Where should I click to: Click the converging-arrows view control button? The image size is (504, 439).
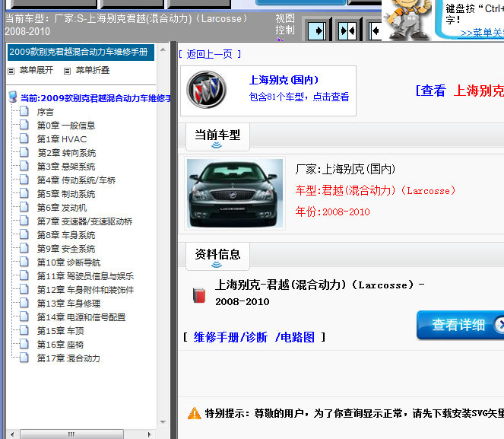347,31
